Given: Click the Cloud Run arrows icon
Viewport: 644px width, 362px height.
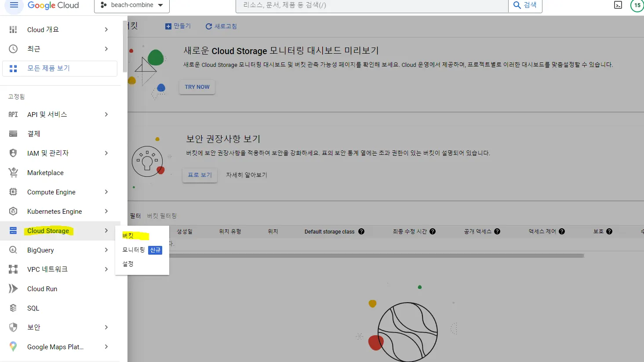Looking at the screenshot, I should pos(13,289).
